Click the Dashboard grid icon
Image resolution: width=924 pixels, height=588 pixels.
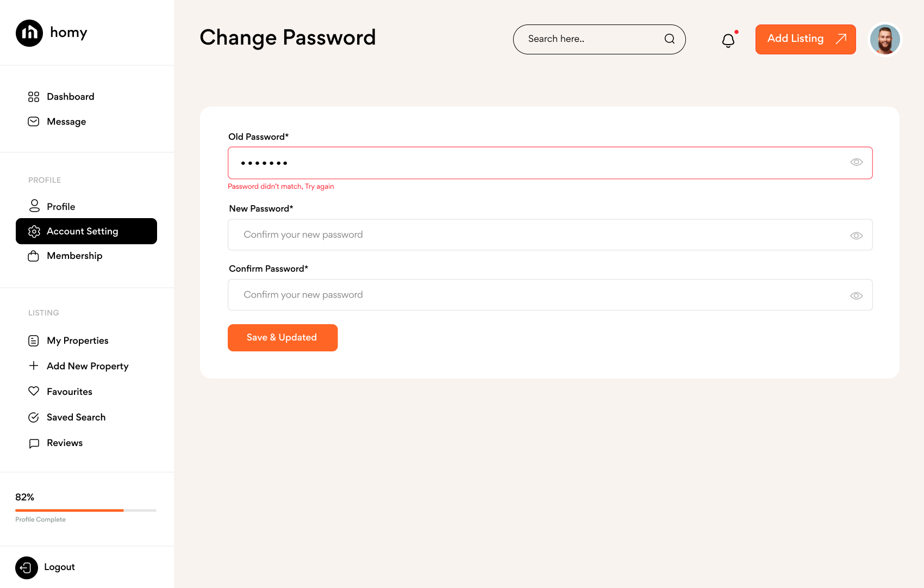34,97
